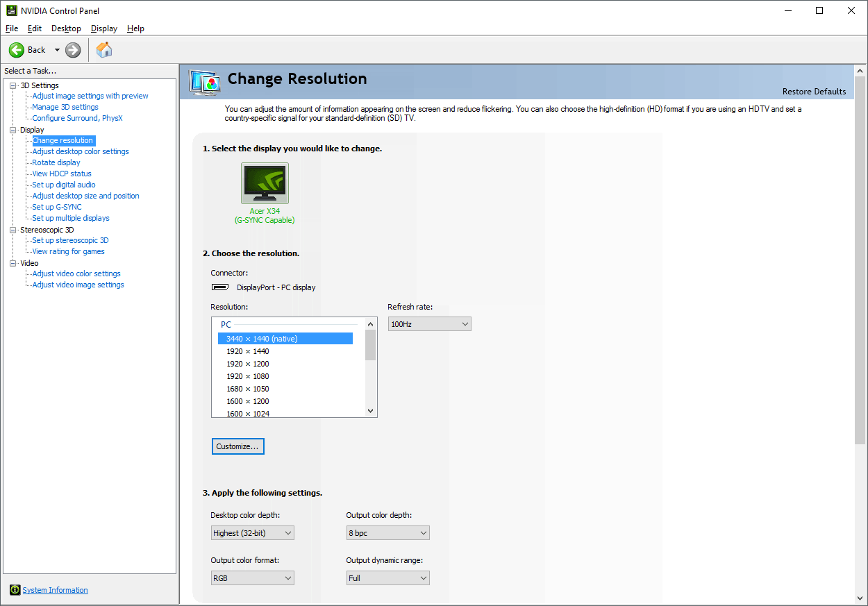Minimize the NVIDIA Control Panel window
The height and width of the screenshot is (606, 868).
[x=787, y=10]
